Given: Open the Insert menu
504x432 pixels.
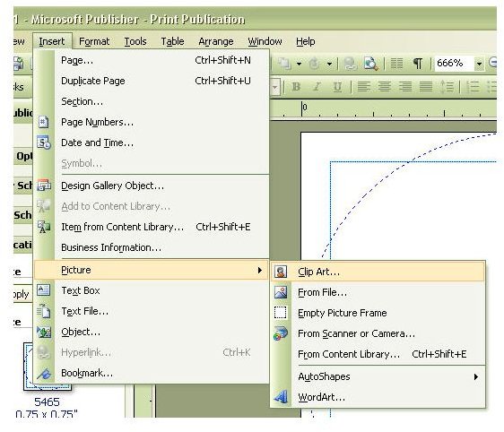Looking at the screenshot, I should pos(52,41).
